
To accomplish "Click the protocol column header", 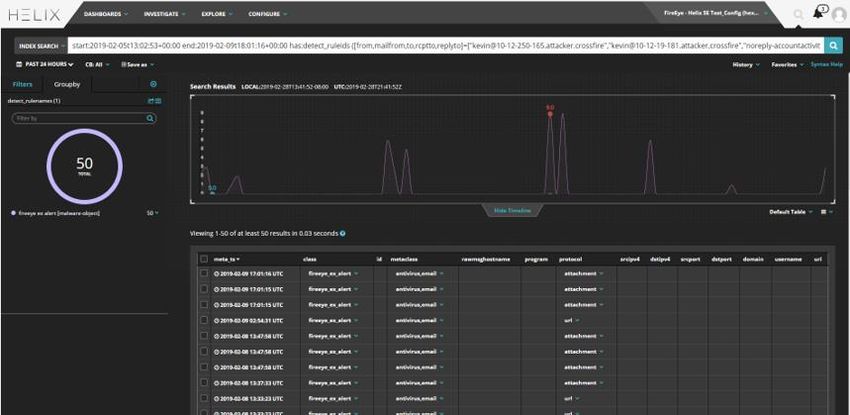I will pyautogui.click(x=570, y=260).
